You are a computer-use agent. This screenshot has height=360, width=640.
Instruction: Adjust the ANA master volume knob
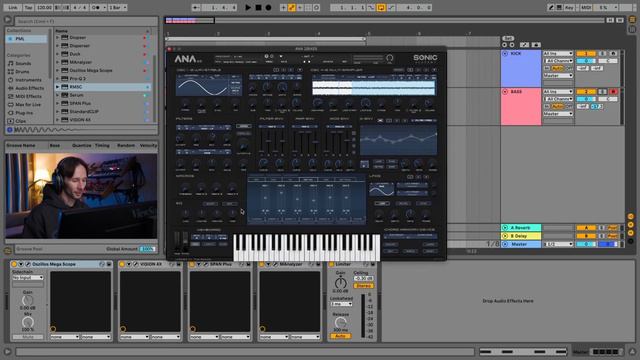coord(390,58)
